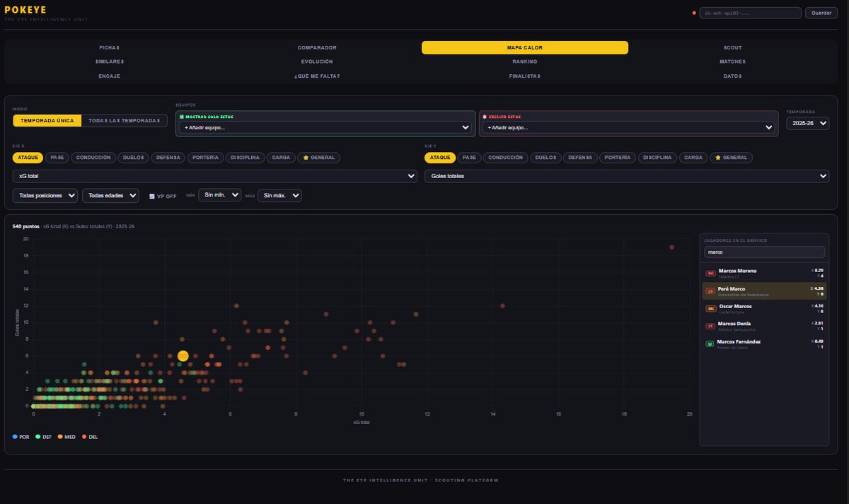Select PORTERÍA category for Eje Y
The image size is (849, 504).
(x=618, y=158)
